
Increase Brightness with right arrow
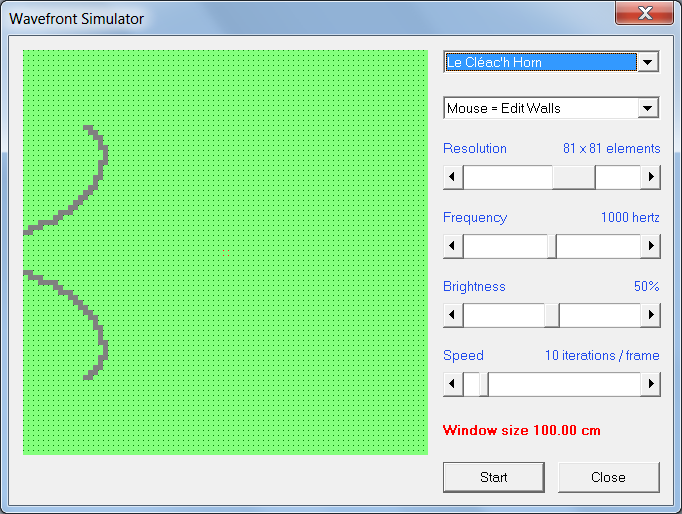651,314
